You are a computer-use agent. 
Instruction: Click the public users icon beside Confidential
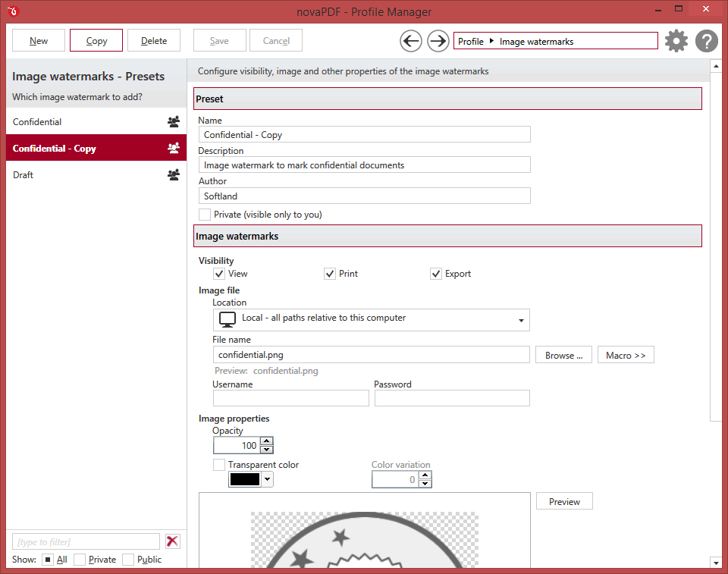[174, 121]
